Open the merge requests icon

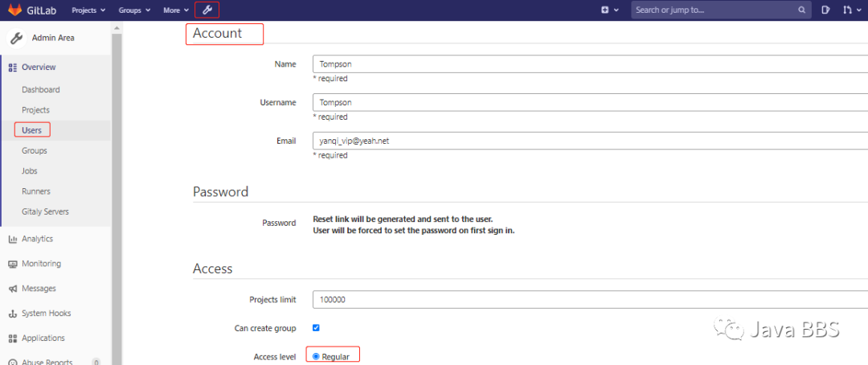(x=847, y=10)
